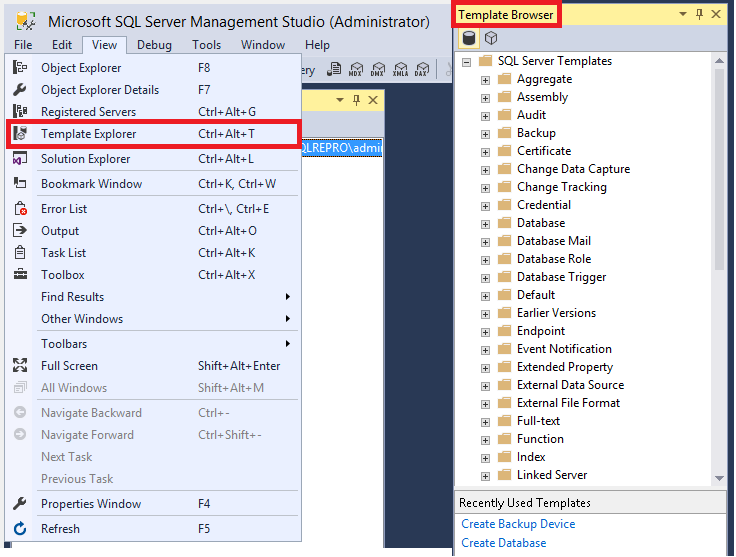Click the Create Database recent template
736x557 pixels.
504,543
